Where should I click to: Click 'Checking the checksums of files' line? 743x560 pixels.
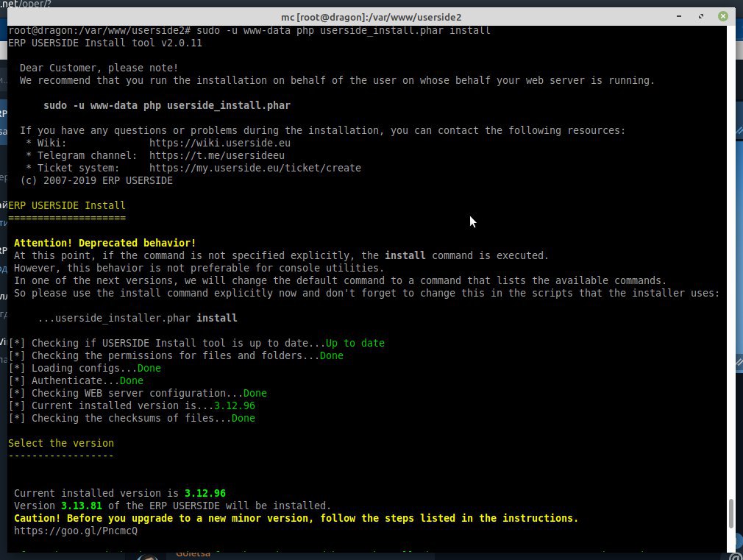[x=132, y=418]
